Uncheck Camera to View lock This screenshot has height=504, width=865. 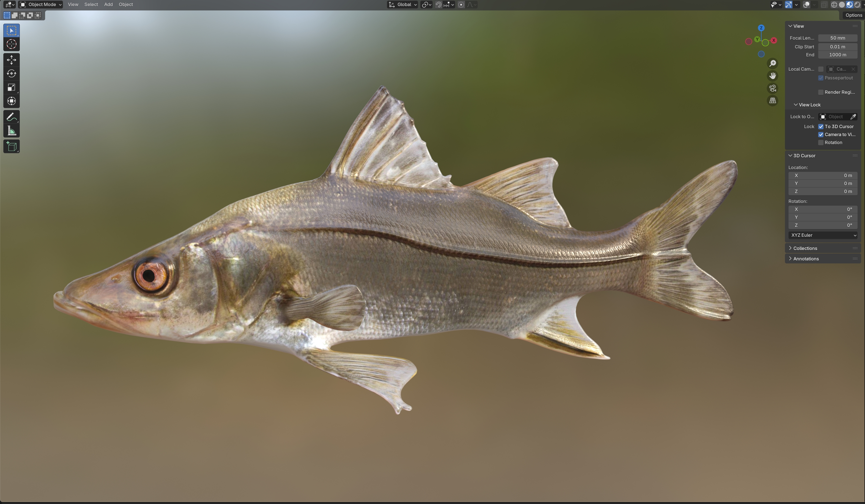(x=821, y=134)
